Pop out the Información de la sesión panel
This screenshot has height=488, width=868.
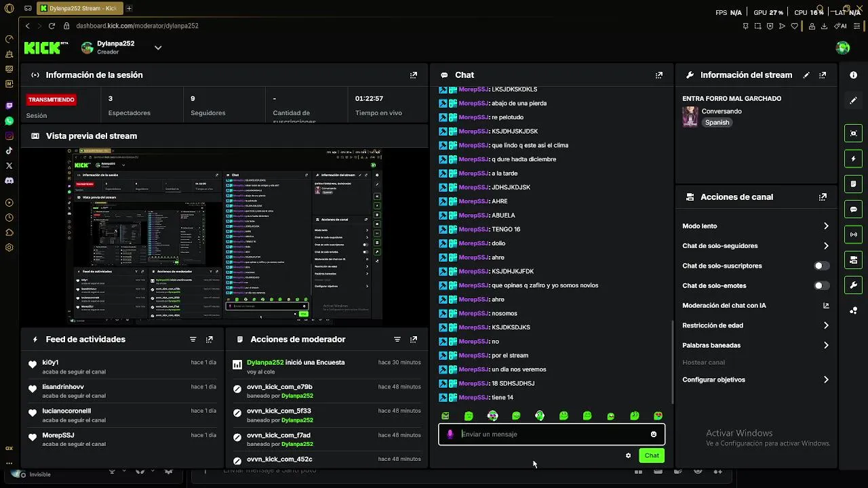(413, 75)
